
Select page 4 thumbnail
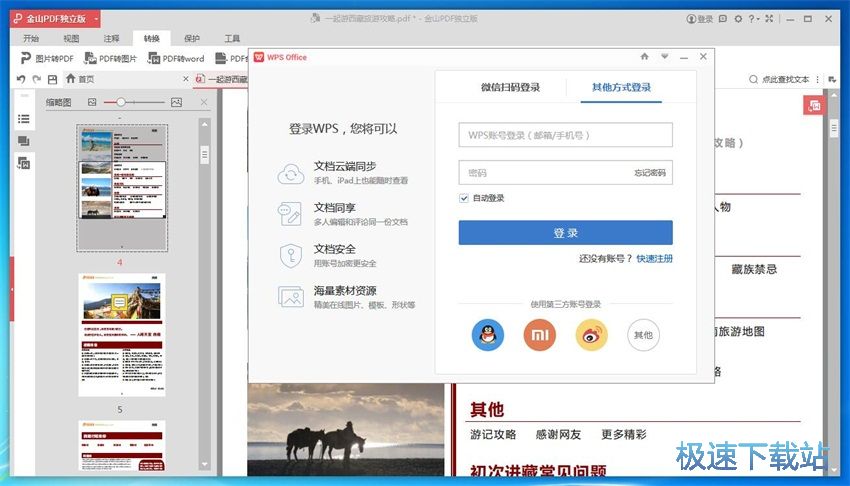[122, 187]
